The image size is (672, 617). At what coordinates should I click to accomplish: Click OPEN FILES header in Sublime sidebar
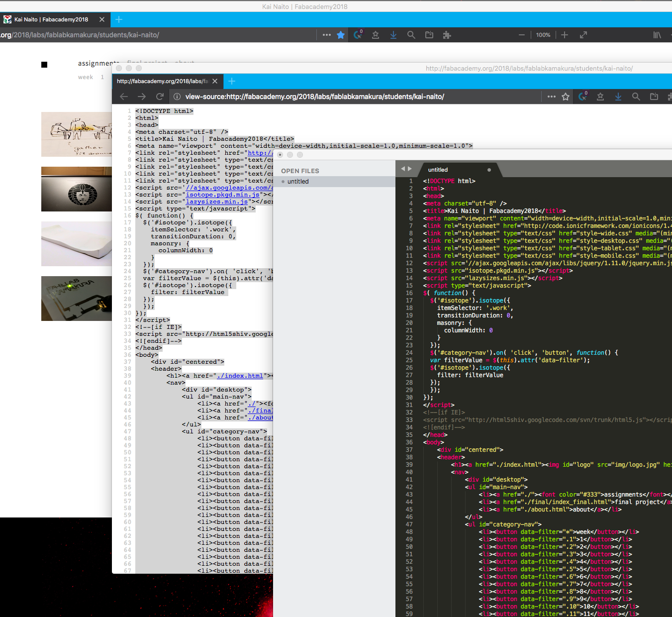(x=300, y=171)
